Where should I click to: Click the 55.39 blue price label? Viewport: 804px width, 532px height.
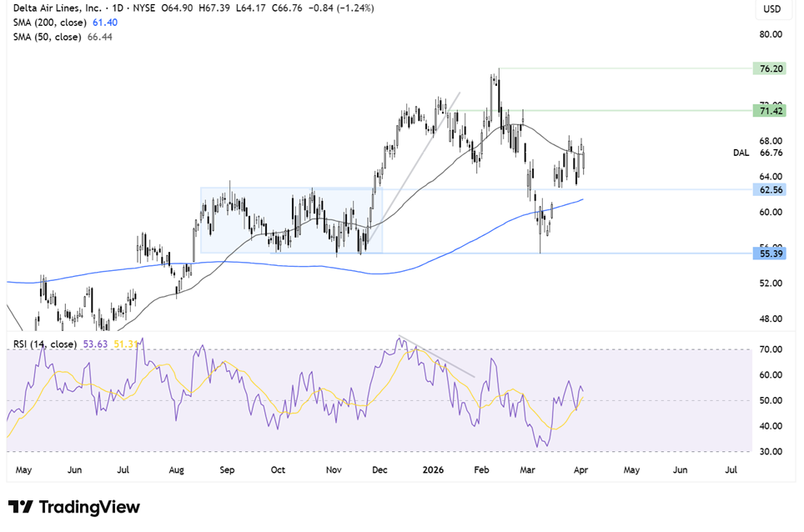point(769,253)
